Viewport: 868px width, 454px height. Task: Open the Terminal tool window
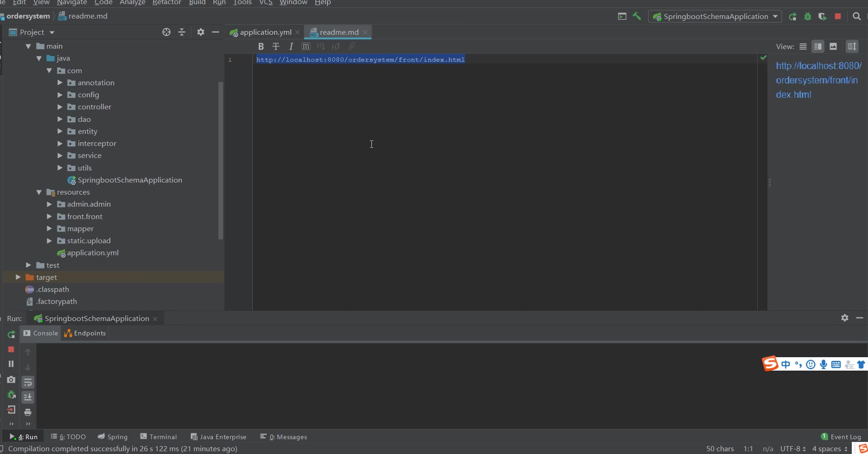(x=159, y=437)
